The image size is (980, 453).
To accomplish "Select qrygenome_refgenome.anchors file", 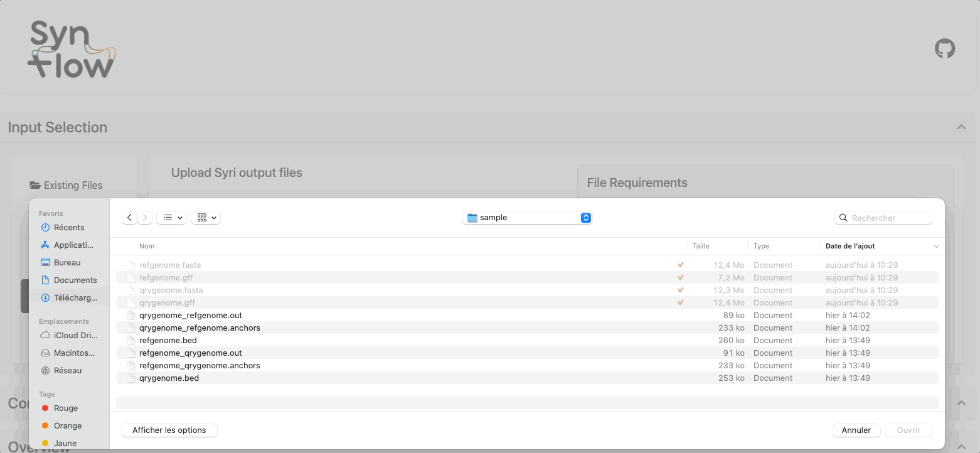I will tap(527, 328).
